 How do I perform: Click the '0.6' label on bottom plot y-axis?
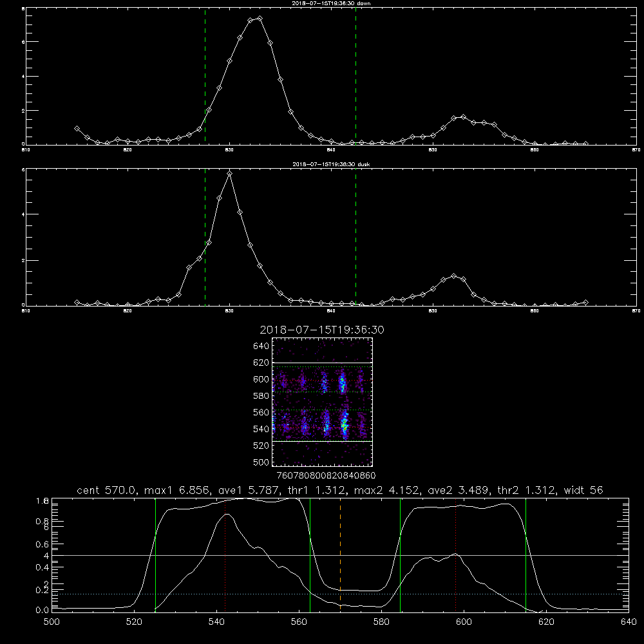[x=43, y=544]
